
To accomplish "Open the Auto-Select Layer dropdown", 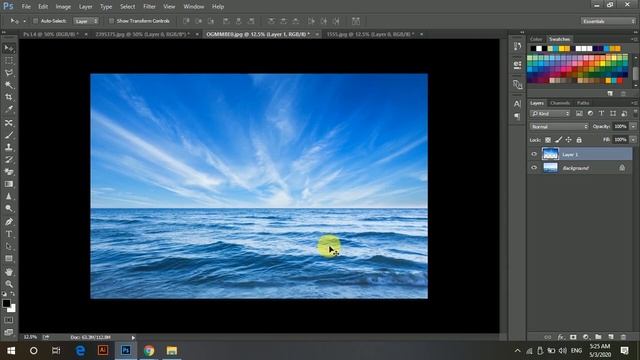I will (86, 21).
